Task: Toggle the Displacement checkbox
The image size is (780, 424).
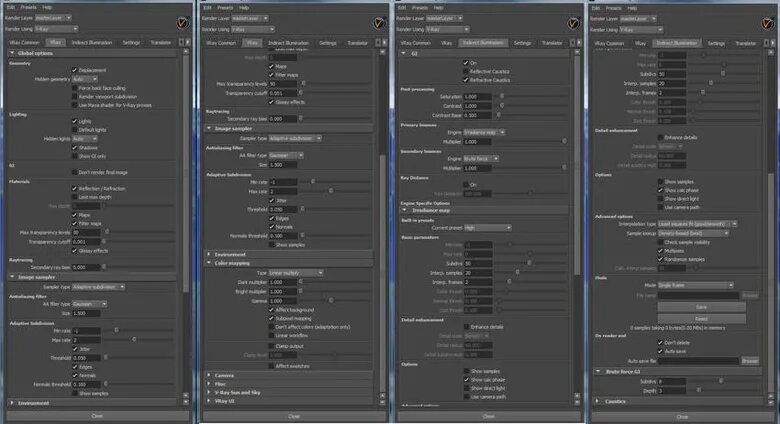Action: click(75, 70)
